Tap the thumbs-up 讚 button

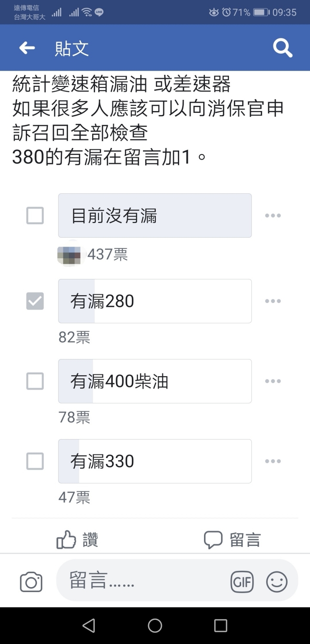(x=77, y=539)
